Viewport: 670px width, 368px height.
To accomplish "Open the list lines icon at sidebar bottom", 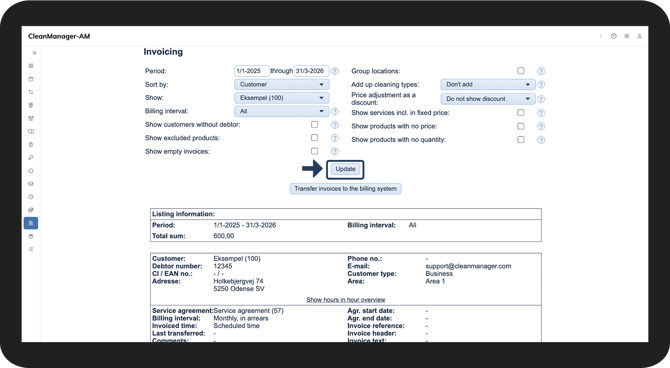I will (x=31, y=249).
